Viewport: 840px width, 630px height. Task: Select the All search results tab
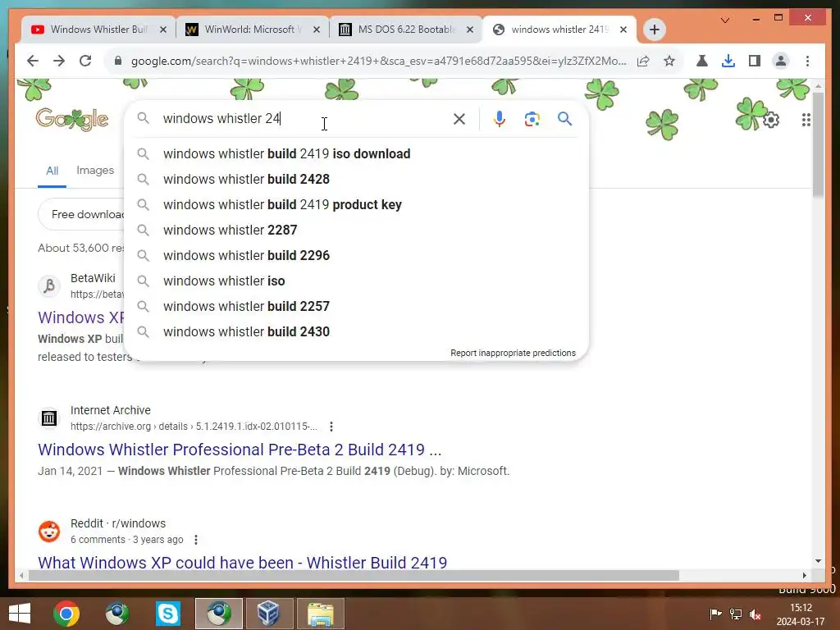click(52, 171)
